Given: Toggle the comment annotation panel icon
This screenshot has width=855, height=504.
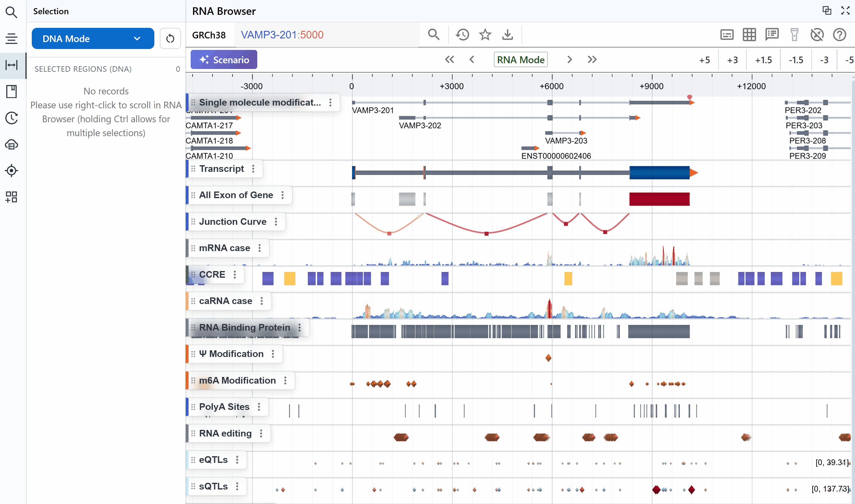Looking at the screenshot, I should coord(772,35).
